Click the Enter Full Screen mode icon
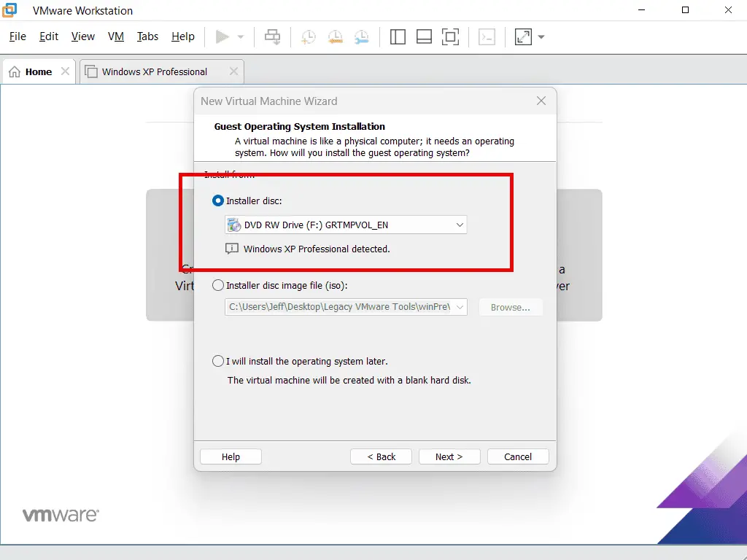 451,36
